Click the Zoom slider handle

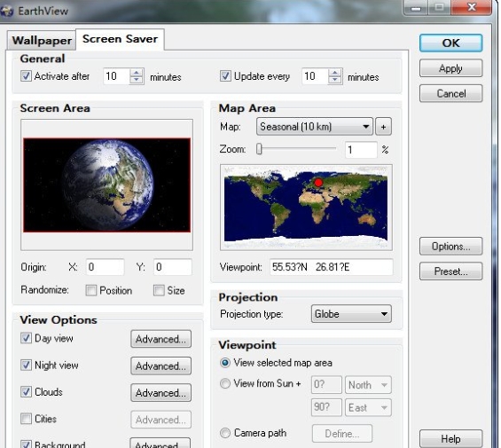pyautogui.click(x=259, y=149)
